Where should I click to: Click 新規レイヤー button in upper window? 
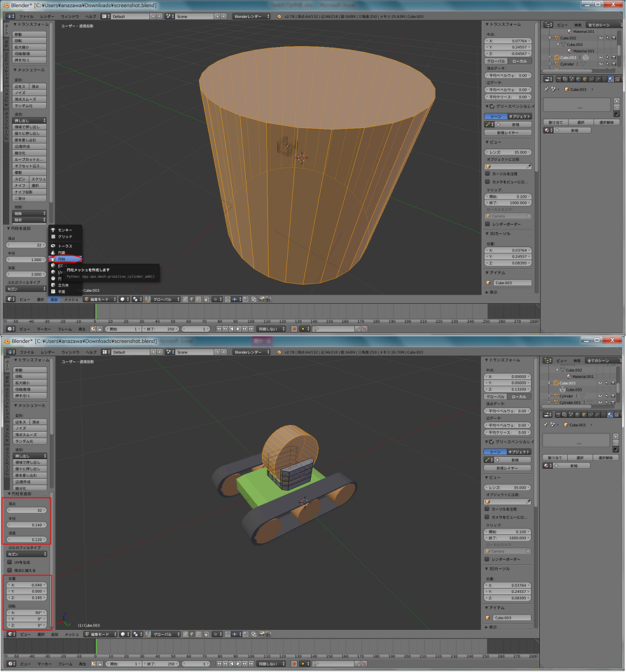[x=508, y=132]
